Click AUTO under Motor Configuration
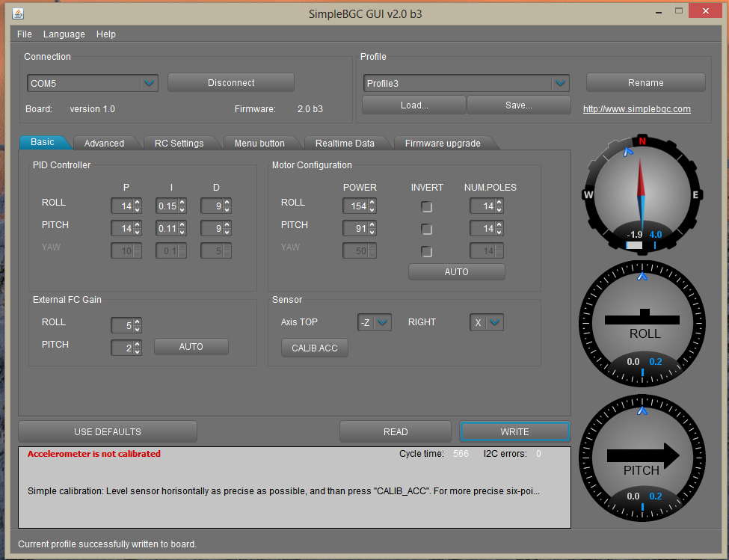This screenshot has width=729, height=560. pyautogui.click(x=457, y=272)
